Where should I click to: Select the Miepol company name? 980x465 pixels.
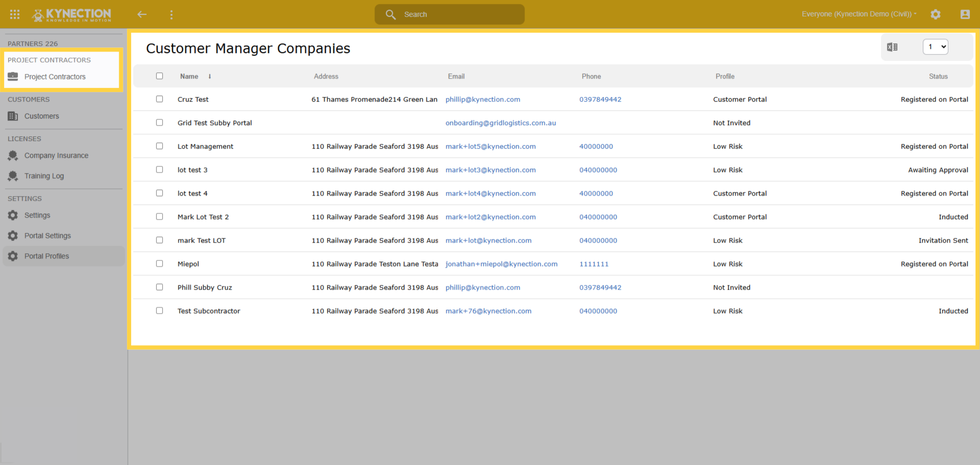coord(188,264)
